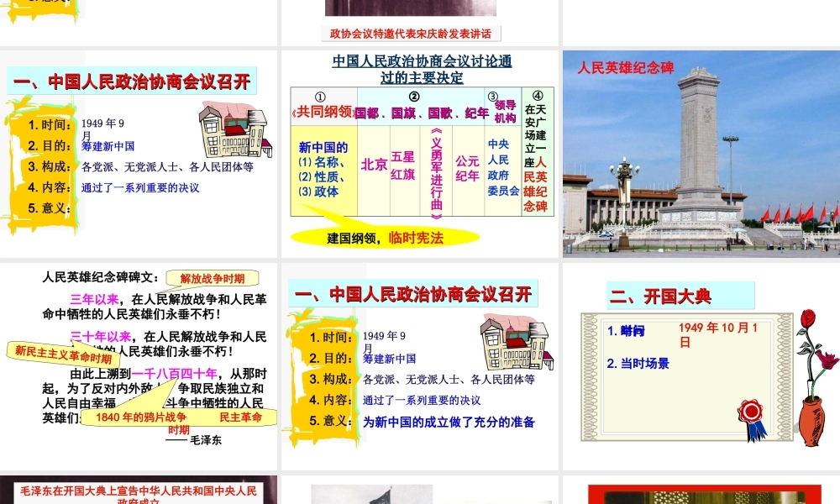This screenshot has height=504, width=840.
Task: Click the table title 中国人民政治协商会议讨论通过的主要决定
Action: tap(423, 69)
